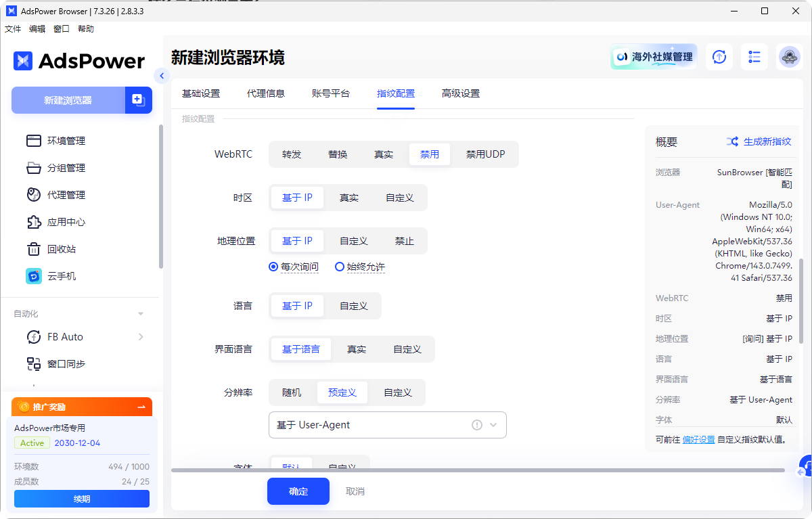点击云手机功能

(x=62, y=276)
